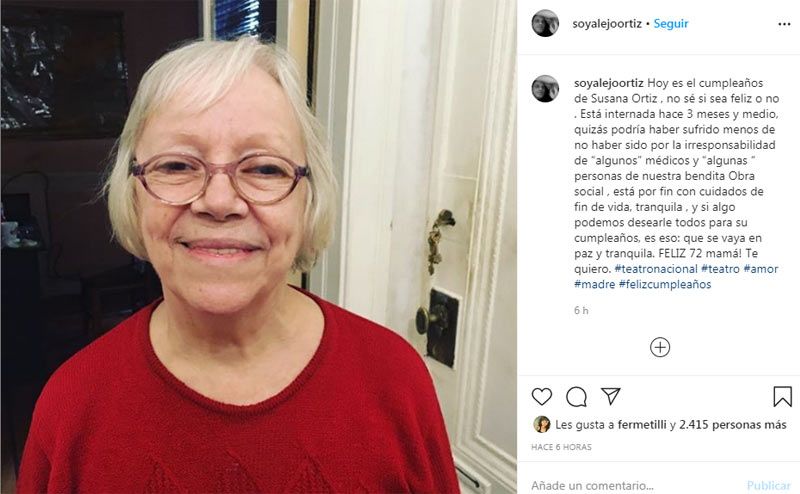Open the #amor hashtag

[x=761, y=269]
